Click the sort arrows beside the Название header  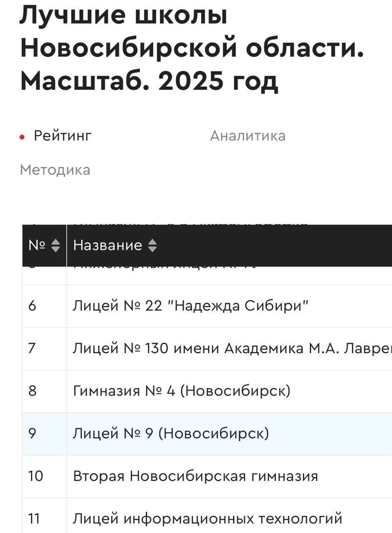tap(152, 246)
